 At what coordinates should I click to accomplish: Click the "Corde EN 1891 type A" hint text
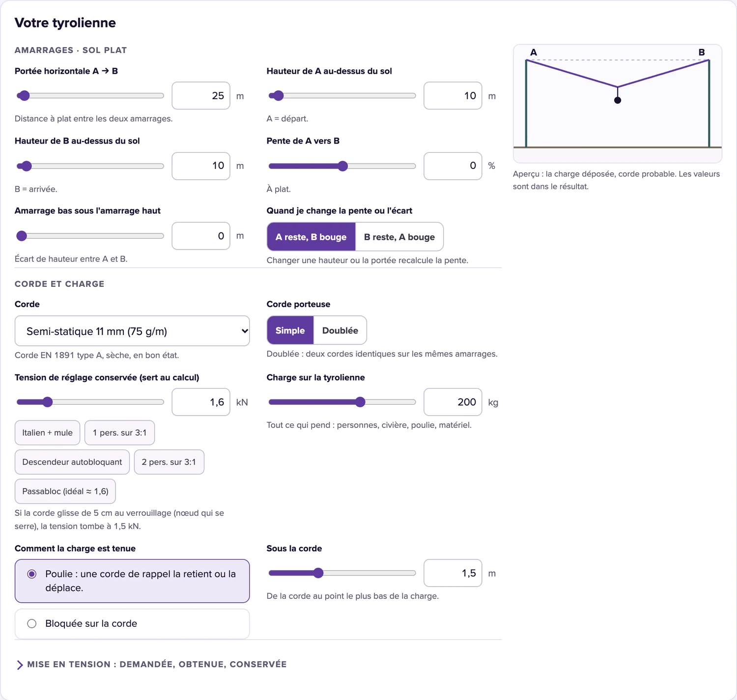(x=97, y=355)
